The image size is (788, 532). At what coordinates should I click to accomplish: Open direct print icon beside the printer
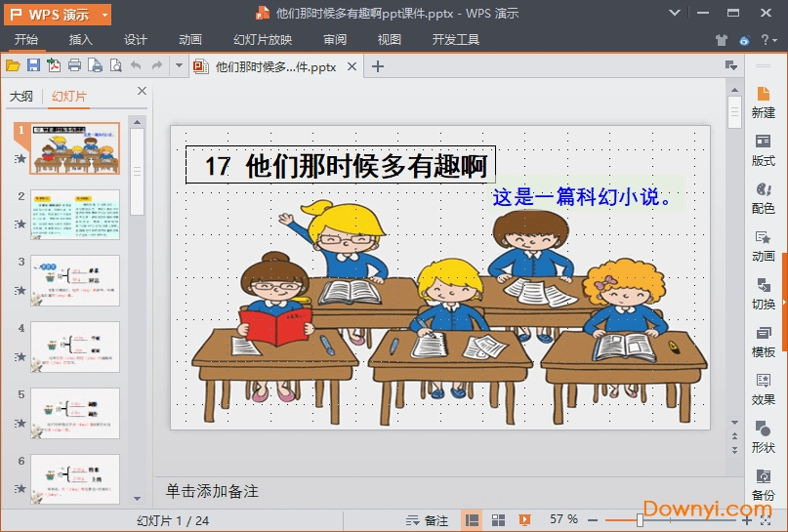(95, 65)
